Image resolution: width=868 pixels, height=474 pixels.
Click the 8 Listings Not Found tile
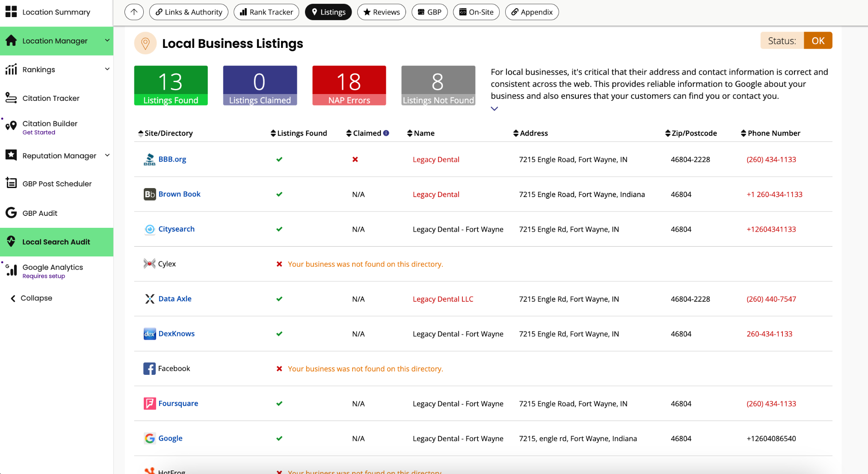click(x=438, y=85)
